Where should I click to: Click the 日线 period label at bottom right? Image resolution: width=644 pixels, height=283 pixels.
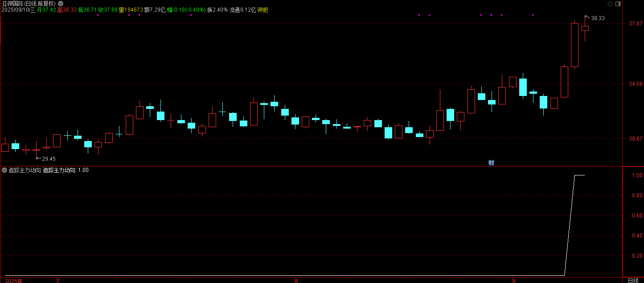633,280
